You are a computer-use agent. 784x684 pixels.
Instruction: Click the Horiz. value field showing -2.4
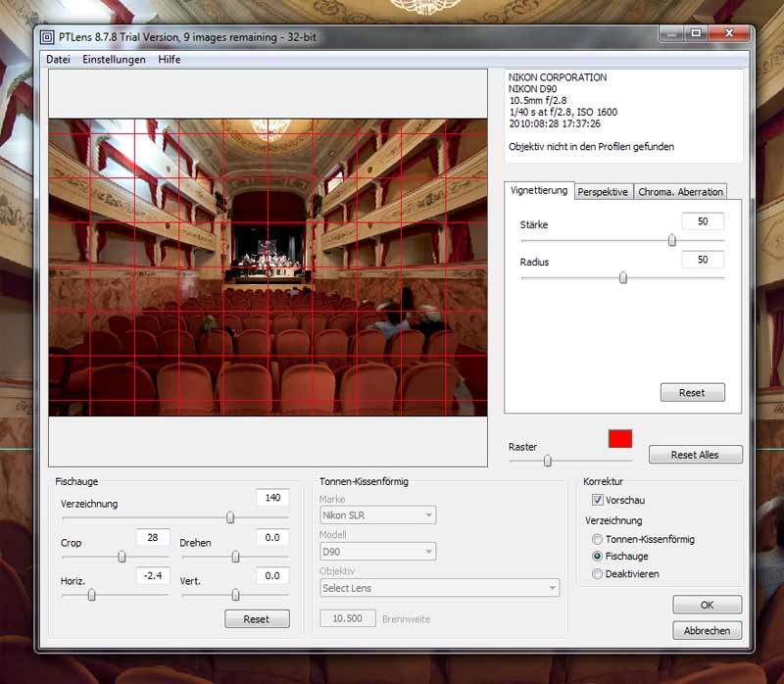point(153,575)
